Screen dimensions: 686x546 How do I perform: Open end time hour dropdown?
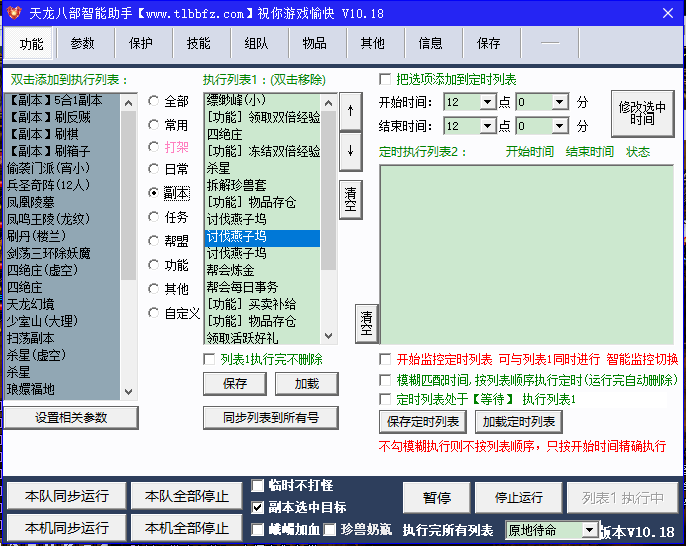point(487,126)
